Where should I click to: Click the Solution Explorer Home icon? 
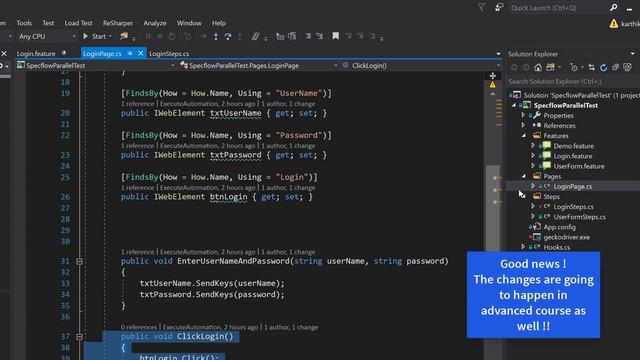coord(538,67)
